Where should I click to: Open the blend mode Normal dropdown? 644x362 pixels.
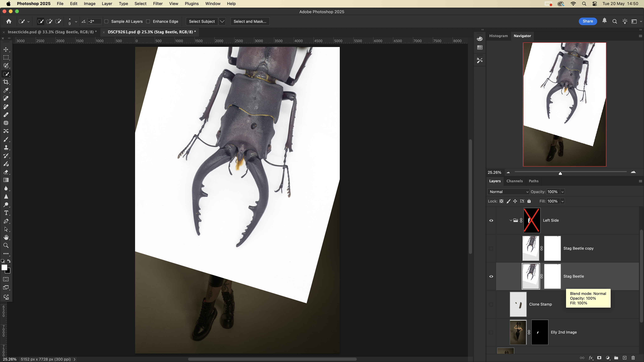click(x=508, y=192)
